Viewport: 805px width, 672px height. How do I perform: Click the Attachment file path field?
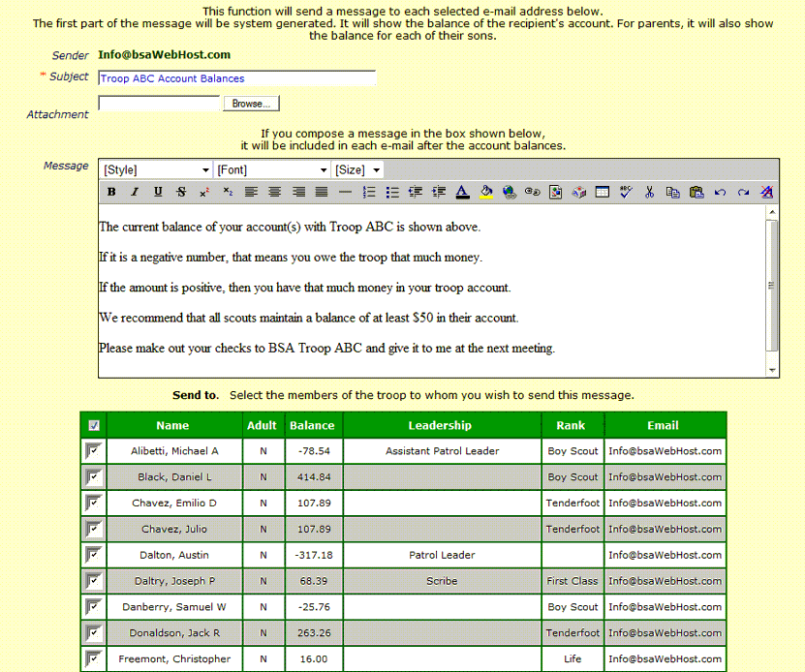(x=159, y=104)
